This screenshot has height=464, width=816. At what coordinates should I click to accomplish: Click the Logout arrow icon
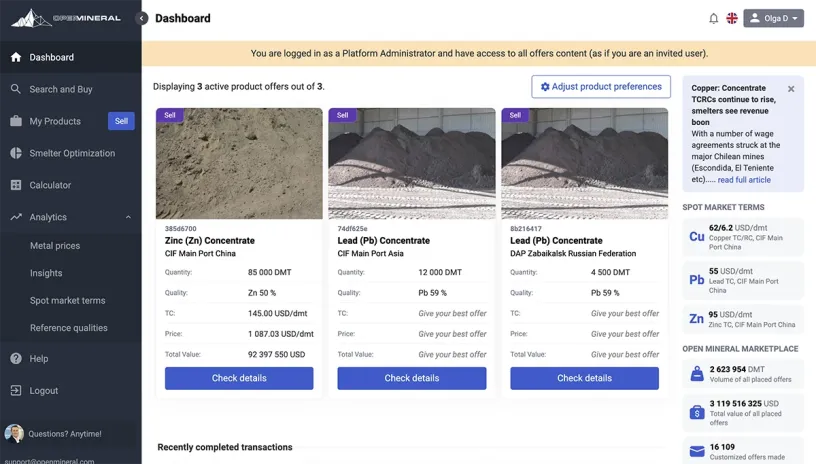coord(16,390)
